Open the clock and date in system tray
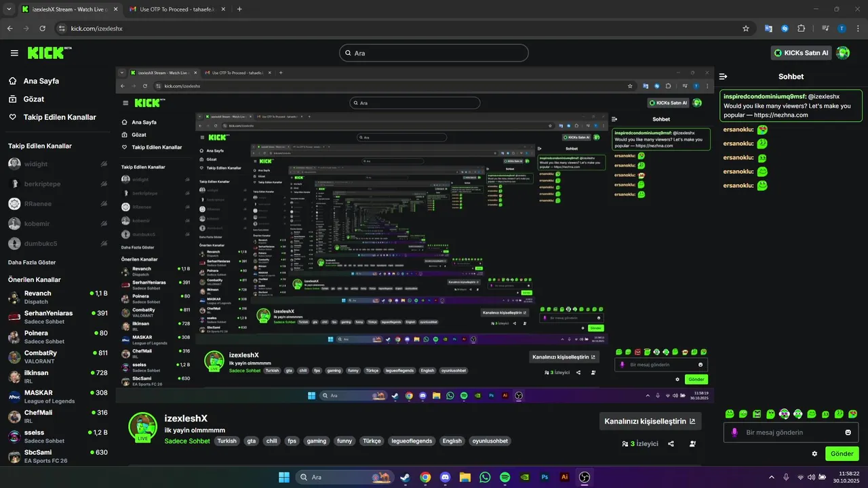Screen dimensions: 868x488 846,477
